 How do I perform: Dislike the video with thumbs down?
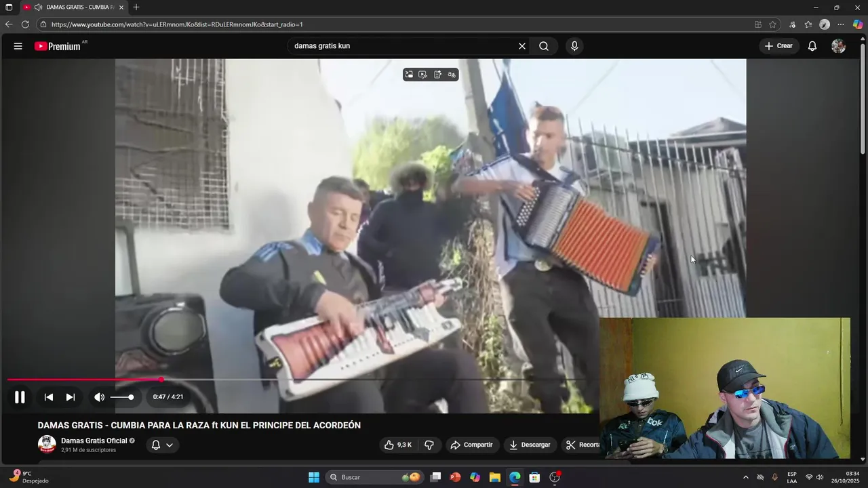[429, 445]
